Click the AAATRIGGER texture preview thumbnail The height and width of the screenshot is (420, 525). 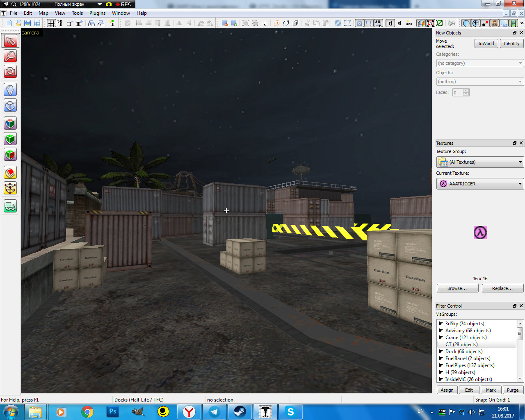480,233
